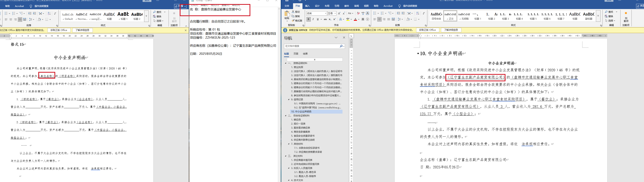Align text right in right Word ribbon
The width and height of the screenshot is (644, 182).
tap(384, 19)
